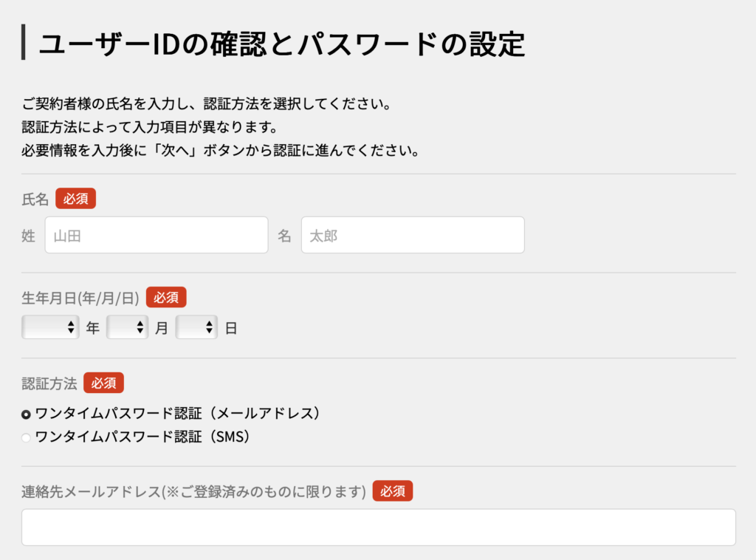
Task: Click the 必須 badge beside 連絡先メールアドレス
Action: tap(392, 491)
